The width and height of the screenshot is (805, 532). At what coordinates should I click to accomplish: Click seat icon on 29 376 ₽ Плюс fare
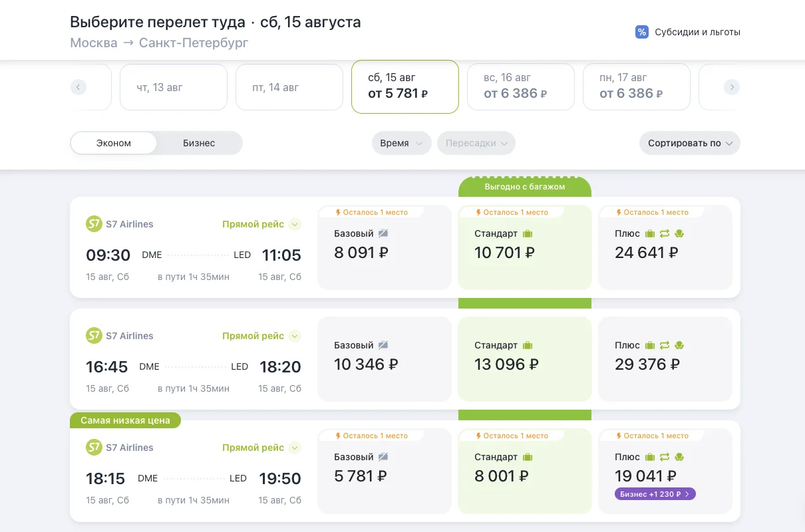(x=679, y=345)
